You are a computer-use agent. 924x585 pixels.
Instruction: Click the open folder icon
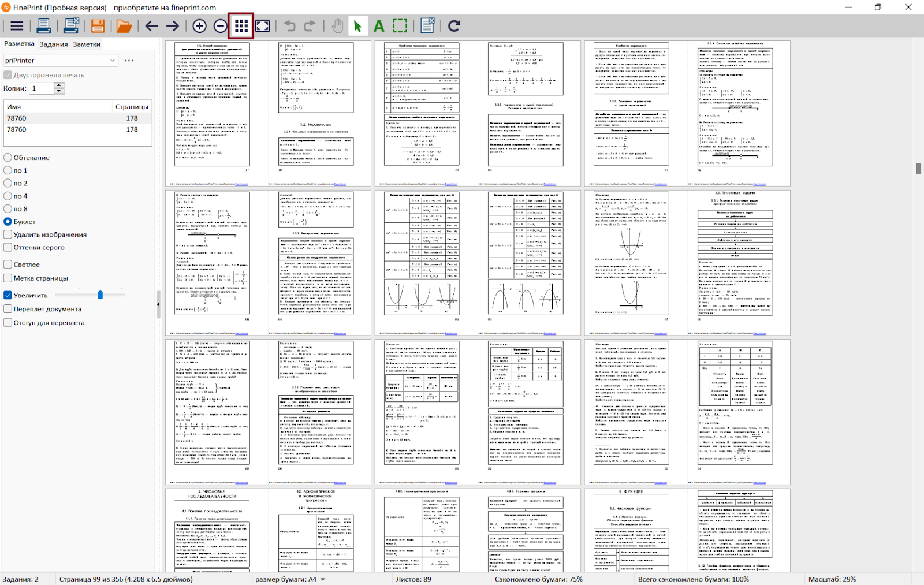pyautogui.click(x=124, y=26)
